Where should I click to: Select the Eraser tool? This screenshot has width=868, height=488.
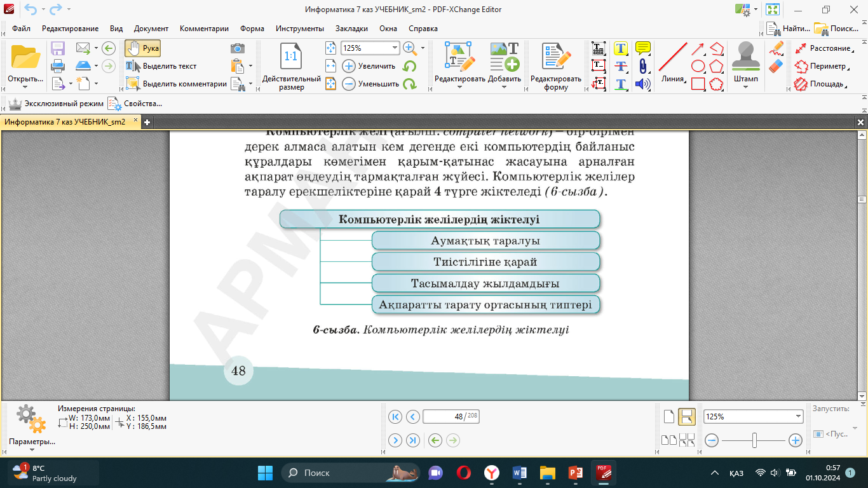click(x=776, y=65)
